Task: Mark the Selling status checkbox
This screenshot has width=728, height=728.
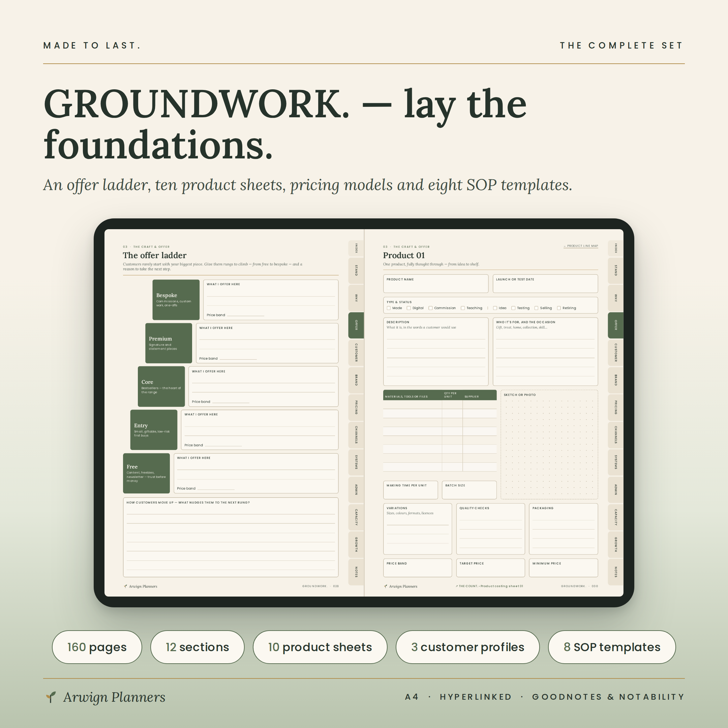Action: 536,308
